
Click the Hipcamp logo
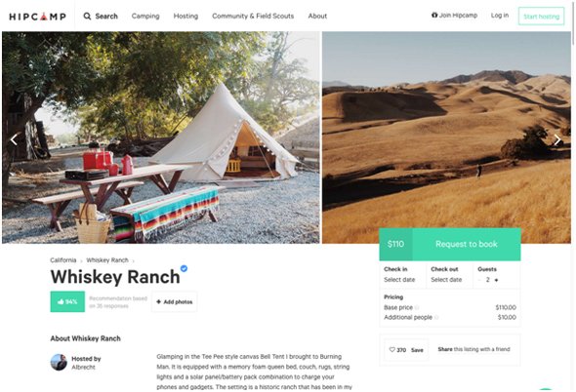pyautogui.click(x=37, y=17)
